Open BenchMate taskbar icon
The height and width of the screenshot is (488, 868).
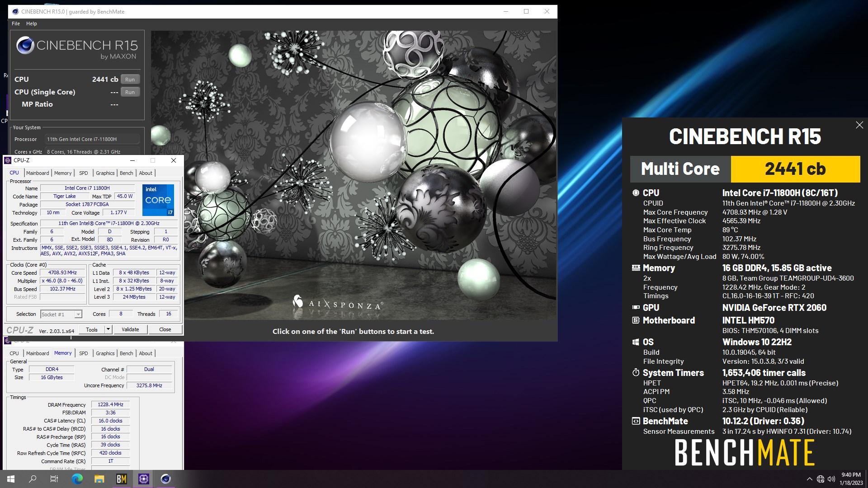pos(122,479)
